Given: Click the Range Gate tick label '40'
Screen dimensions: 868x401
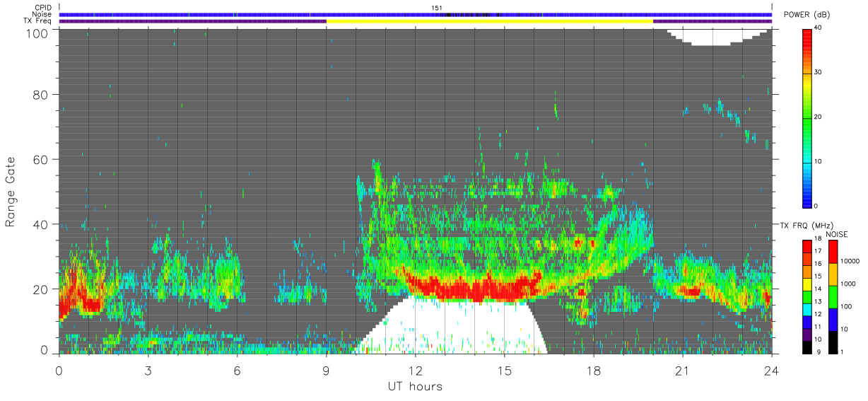Looking at the screenshot, I should tap(42, 224).
